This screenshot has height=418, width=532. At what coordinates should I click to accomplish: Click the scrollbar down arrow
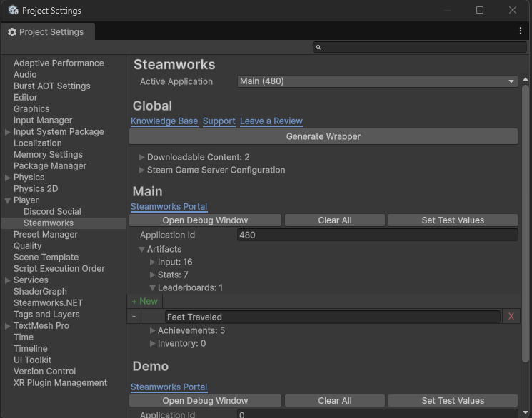[x=526, y=413]
